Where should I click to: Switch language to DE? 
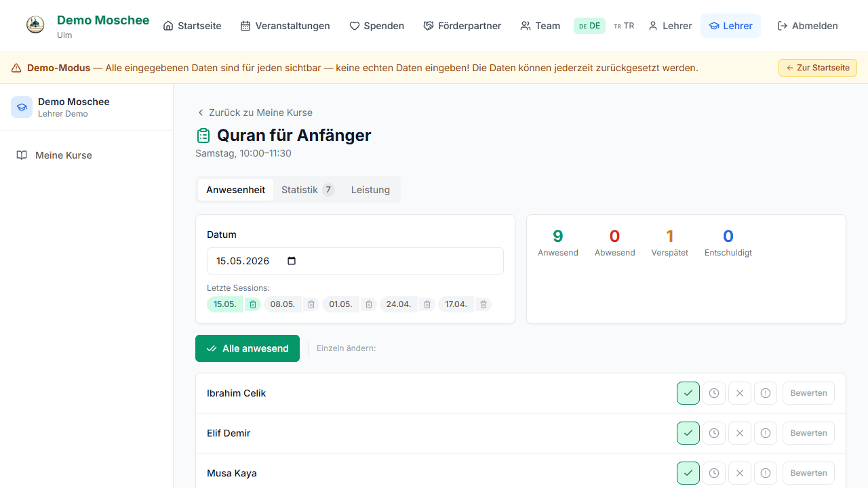point(589,26)
